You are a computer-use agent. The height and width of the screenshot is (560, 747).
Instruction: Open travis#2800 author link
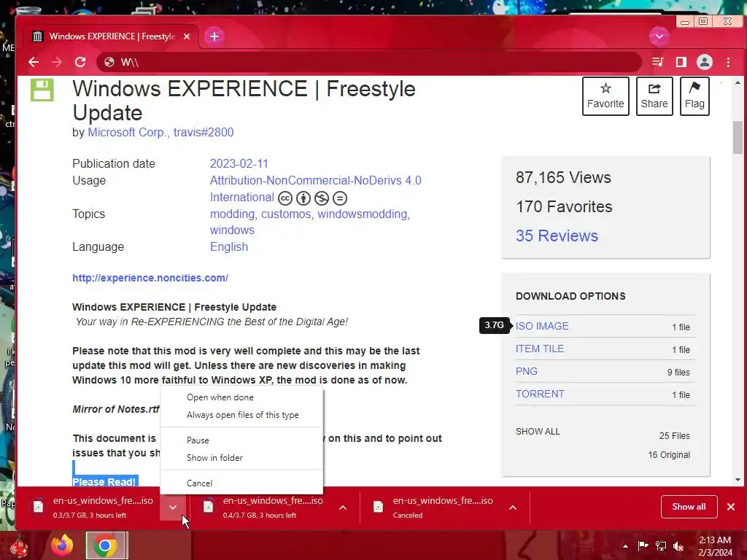click(x=204, y=133)
